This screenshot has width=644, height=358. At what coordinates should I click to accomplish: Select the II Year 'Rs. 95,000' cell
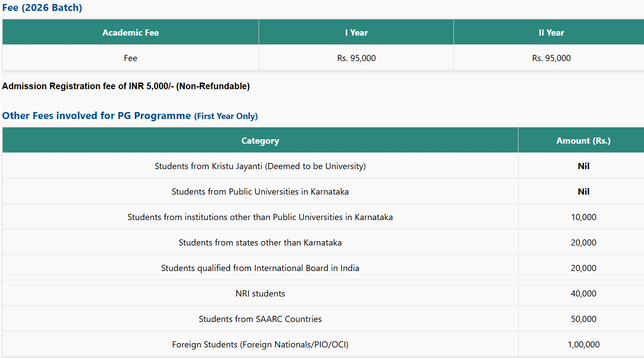[x=551, y=58]
